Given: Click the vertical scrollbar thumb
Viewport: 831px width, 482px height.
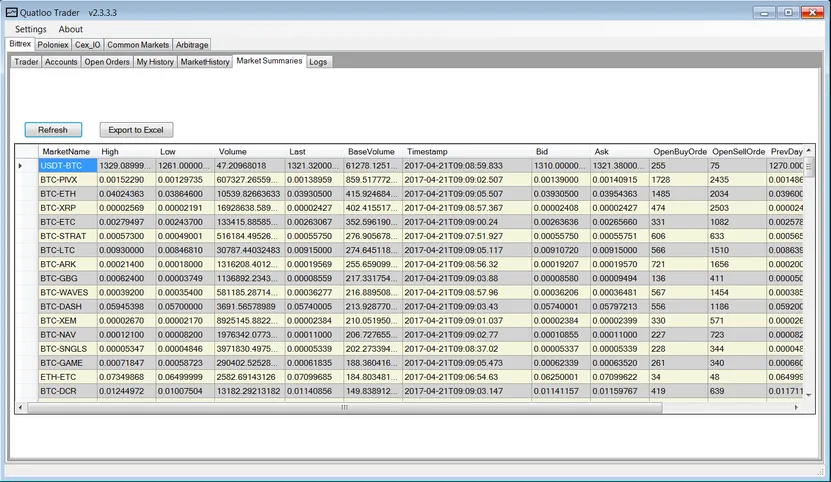Looking at the screenshot, I should pos(809,167).
